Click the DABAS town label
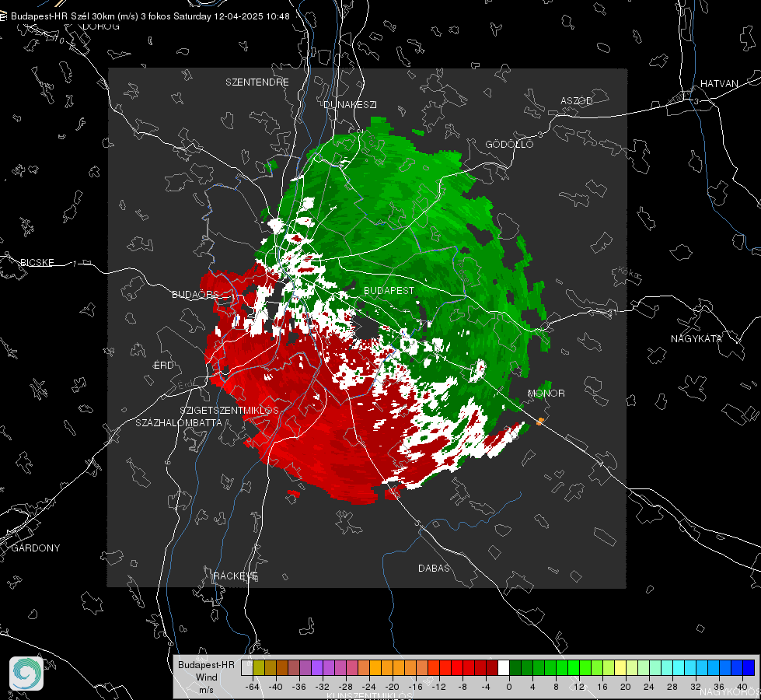Viewport: 761px width, 700px height. click(x=434, y=568)
